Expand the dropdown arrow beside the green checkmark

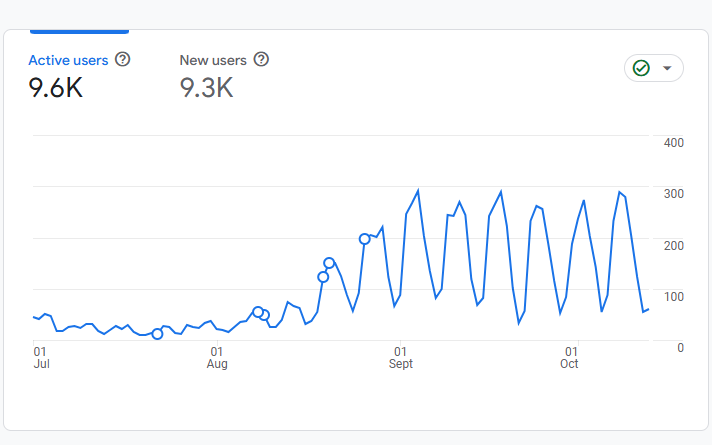click(667, 69)
